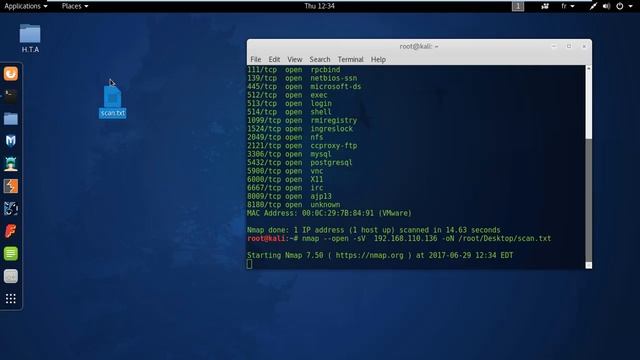Click the root@kali terminal title bar
The height and width of the screenshot is (360, 640).
(419, 47)
